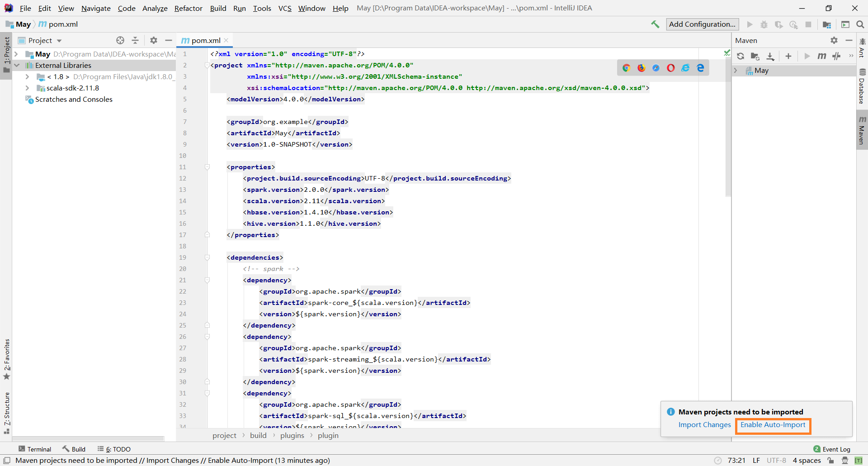Open pom.xml in Safari browser preview

(656, 68)
